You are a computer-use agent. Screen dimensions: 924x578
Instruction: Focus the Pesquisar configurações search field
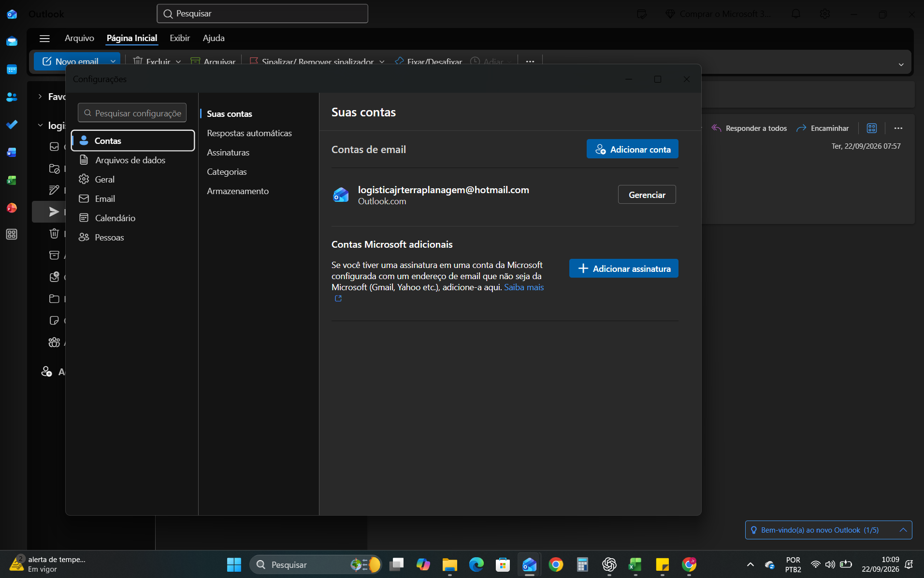pos(132,113)
